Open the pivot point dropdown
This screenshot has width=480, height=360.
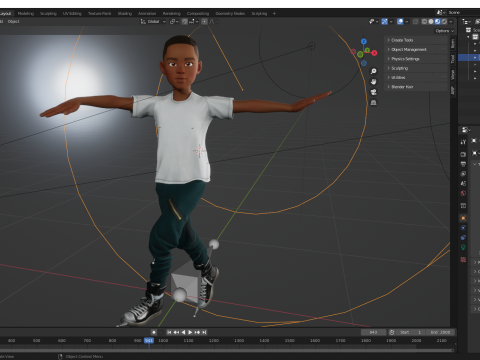[x=174, y=21]
